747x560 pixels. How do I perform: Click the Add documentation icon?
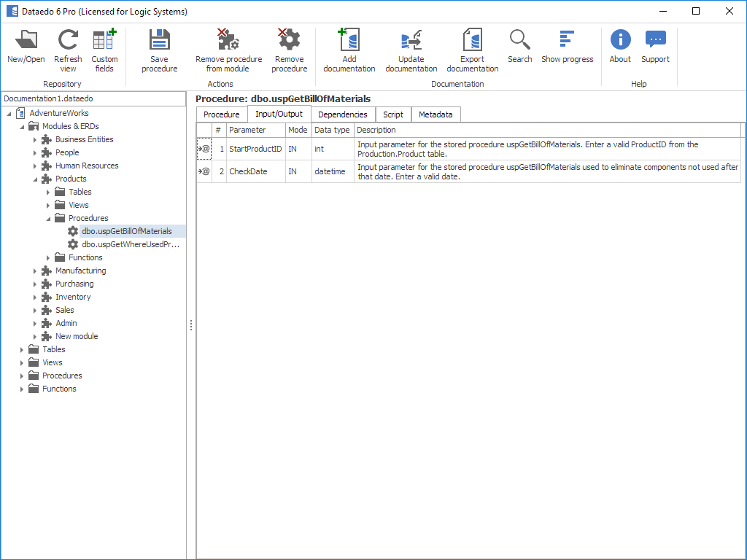point(349,41)
